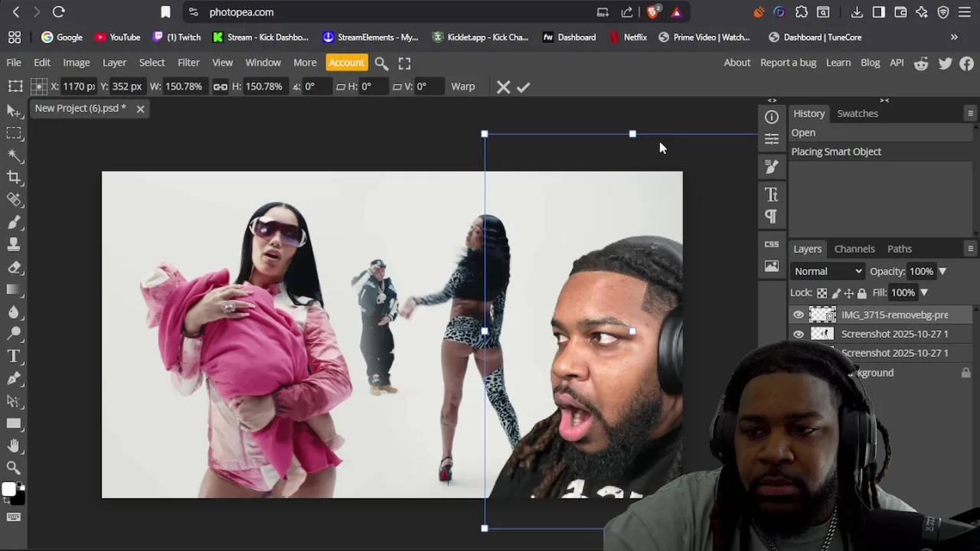Screen dimensions: 980x551
Task: Open the Brush settings panel icon
Action: coord(771,166)
